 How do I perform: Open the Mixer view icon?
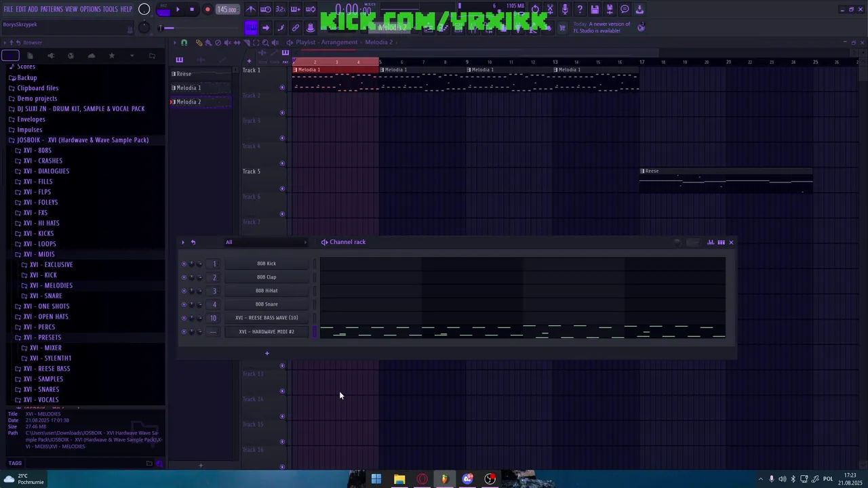(x=473, y=28)
